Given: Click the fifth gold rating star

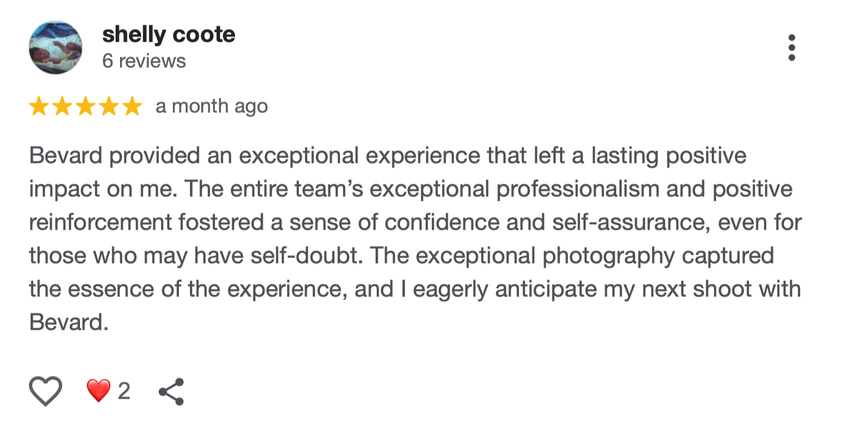Looking at the screenshot, I should pos(132,106).
